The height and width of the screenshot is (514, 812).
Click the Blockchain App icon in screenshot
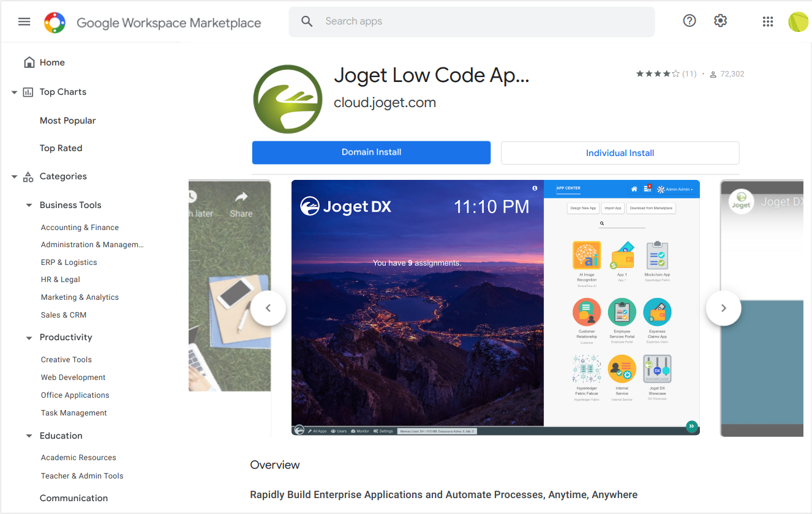point(657,255)
